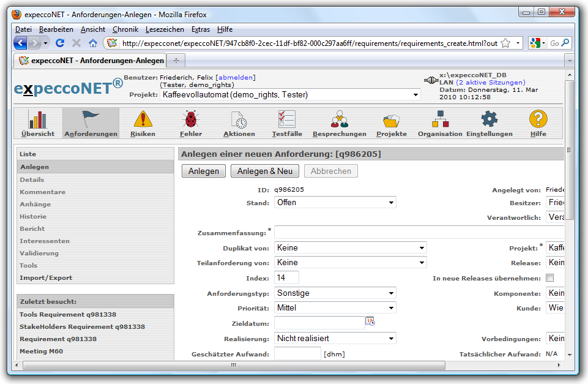Click the Risiken warning icon
Viewport: 588px width, 384px height.
coord(143,120)
